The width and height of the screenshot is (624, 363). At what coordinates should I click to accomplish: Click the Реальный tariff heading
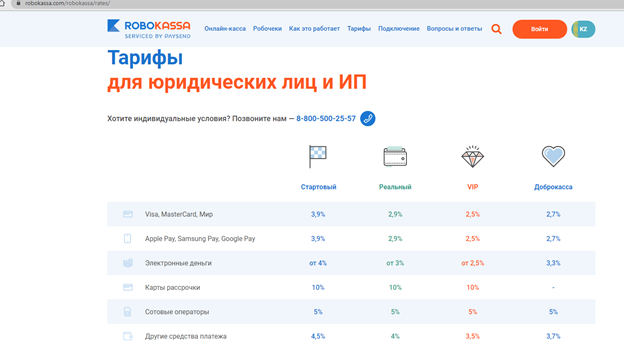[x=395, y=187]
